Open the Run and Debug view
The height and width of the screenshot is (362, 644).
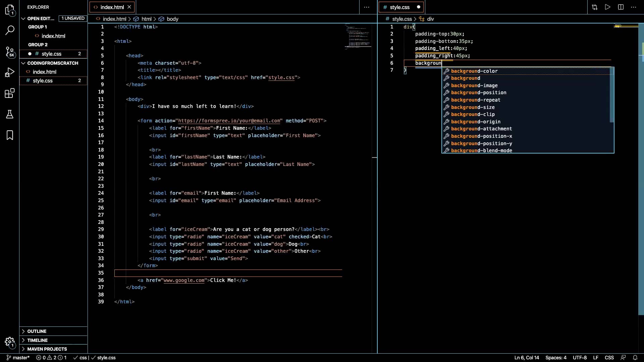point(10,72)
